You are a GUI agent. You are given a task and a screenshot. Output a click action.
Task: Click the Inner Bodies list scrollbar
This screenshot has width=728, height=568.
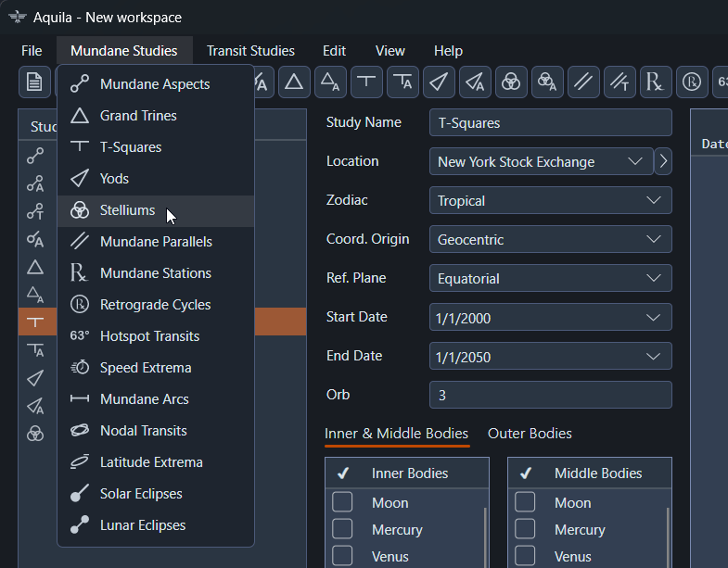tap(486, 537)
